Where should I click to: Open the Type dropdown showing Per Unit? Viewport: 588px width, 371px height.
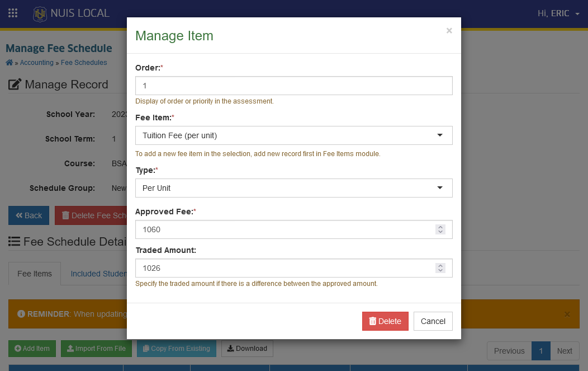click(293, 188)
